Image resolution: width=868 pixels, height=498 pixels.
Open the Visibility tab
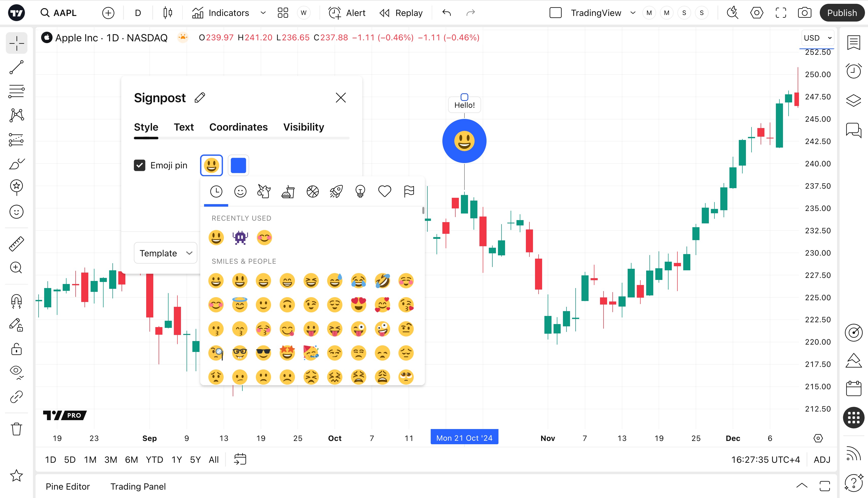[x=303, y=127]
